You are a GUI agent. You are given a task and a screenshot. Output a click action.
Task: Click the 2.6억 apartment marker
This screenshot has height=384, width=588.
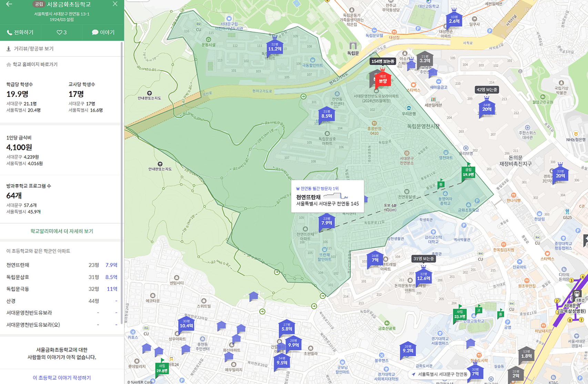[x=454, y=20]
